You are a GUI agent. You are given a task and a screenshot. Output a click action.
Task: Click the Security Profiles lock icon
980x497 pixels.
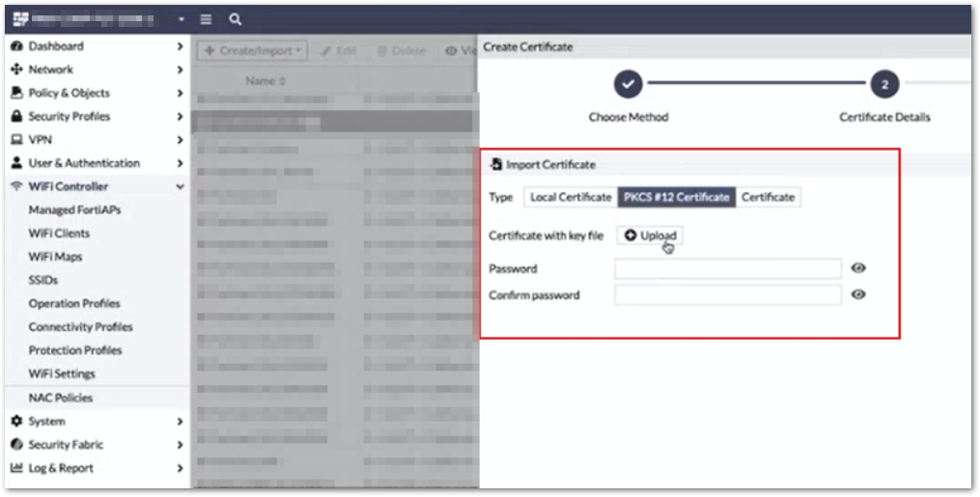pos(16,116)
